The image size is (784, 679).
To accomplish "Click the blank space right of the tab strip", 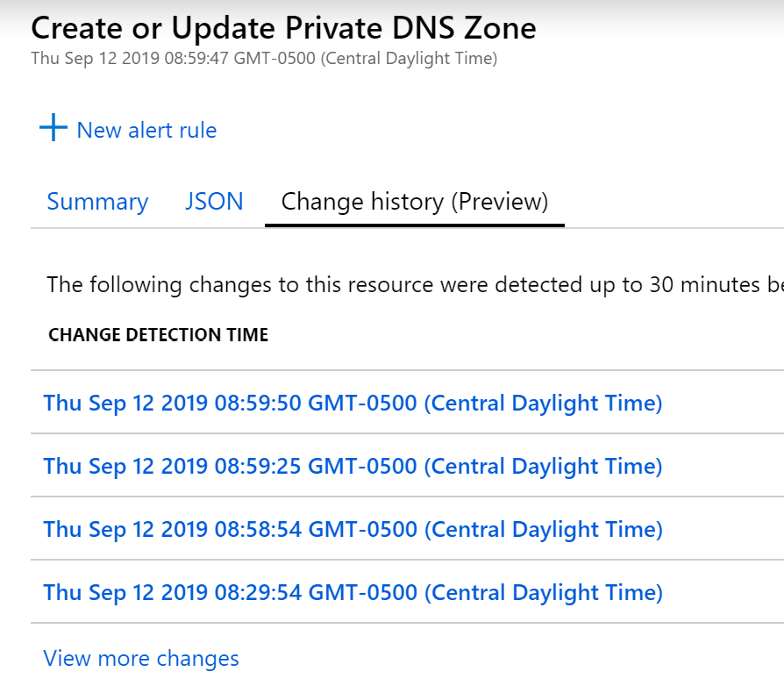I will tap(675, 202).
